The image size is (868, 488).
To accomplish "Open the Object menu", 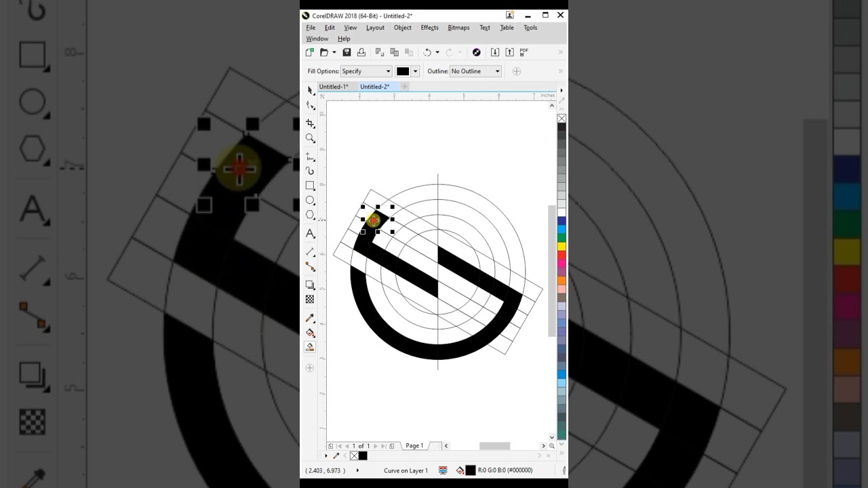I will pyautogui.click(x=403, y=28).
